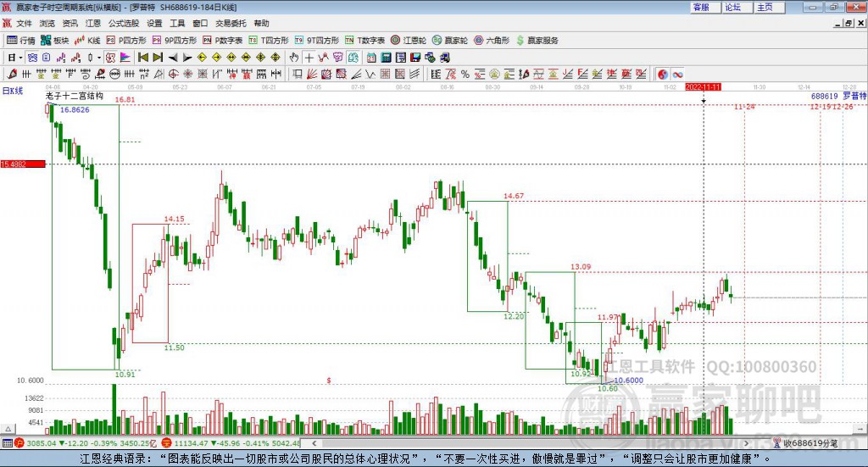Open the T数字表 table
Screen dimensions: 868x467
[x=364, y=41]
